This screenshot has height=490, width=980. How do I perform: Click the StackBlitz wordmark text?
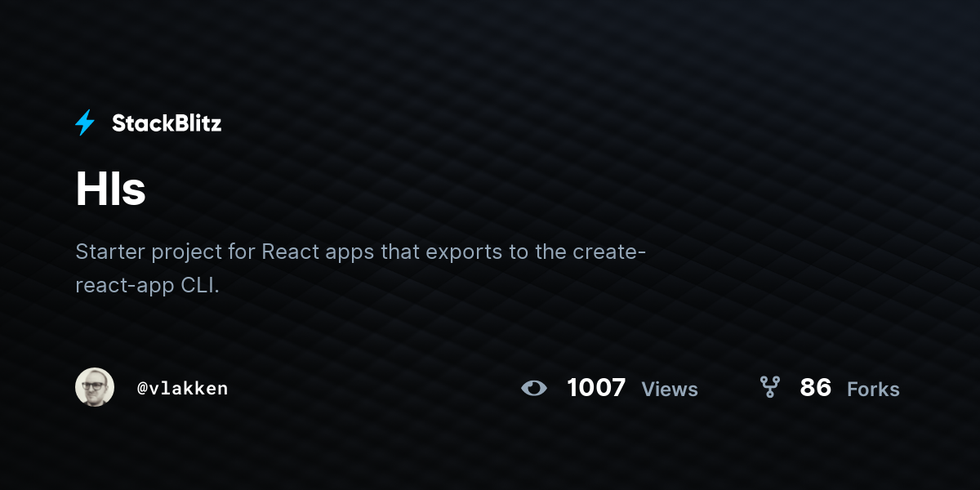coord(167,123)
